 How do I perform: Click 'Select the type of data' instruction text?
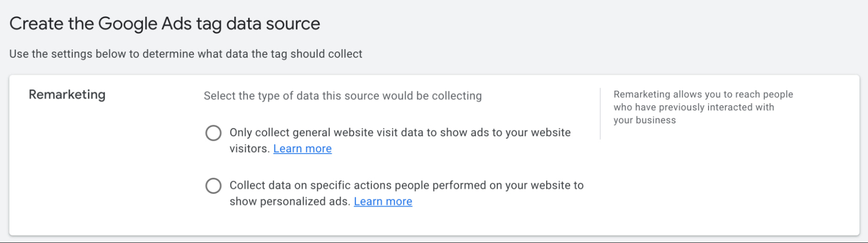(343, 96)
